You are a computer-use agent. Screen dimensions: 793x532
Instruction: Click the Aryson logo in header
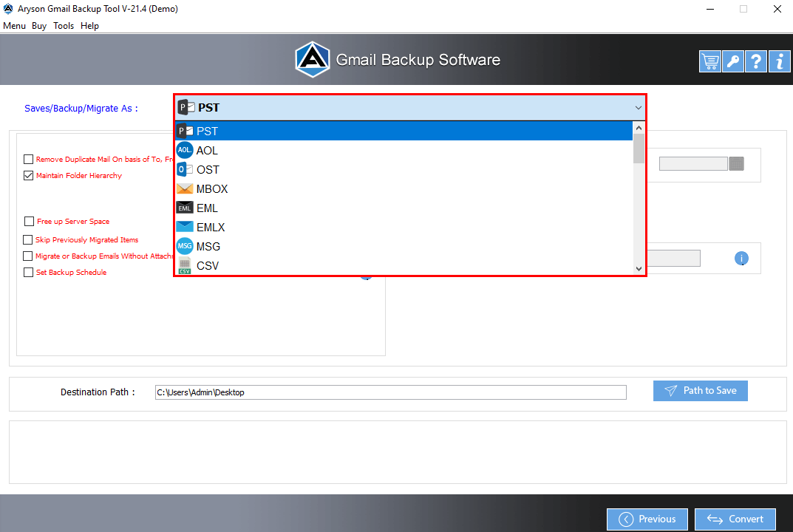click(x=313, y=60)
